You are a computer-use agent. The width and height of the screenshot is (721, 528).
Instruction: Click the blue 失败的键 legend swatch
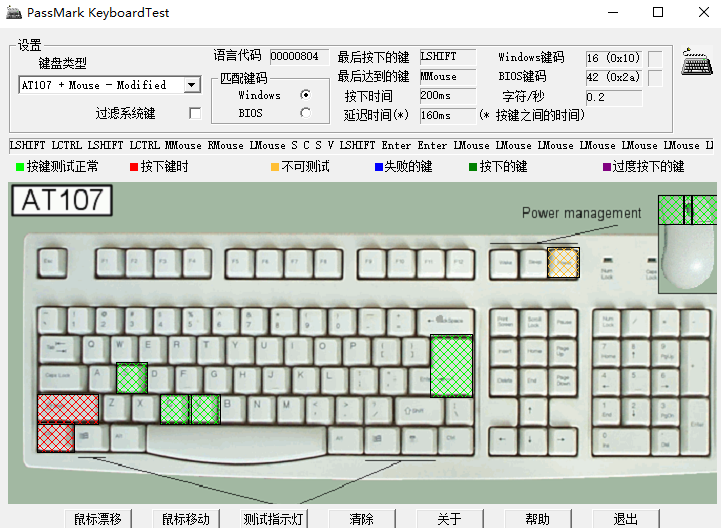coord(379,167)
